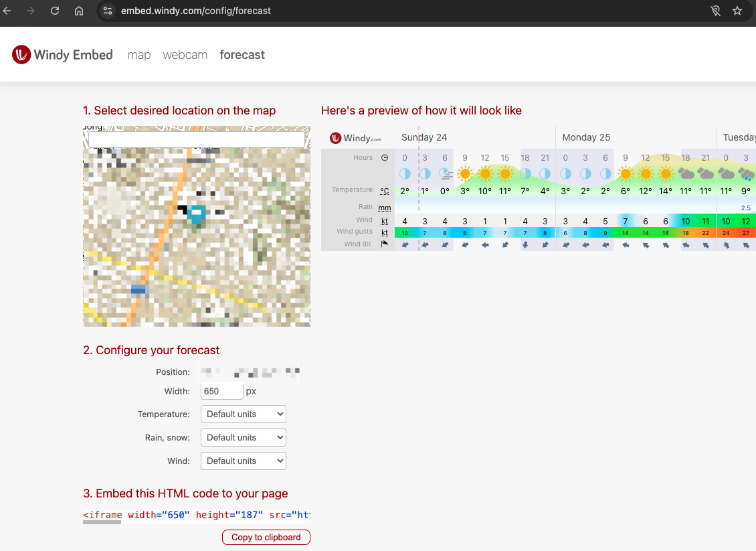Go to the webcam tab

click(185, 55)
